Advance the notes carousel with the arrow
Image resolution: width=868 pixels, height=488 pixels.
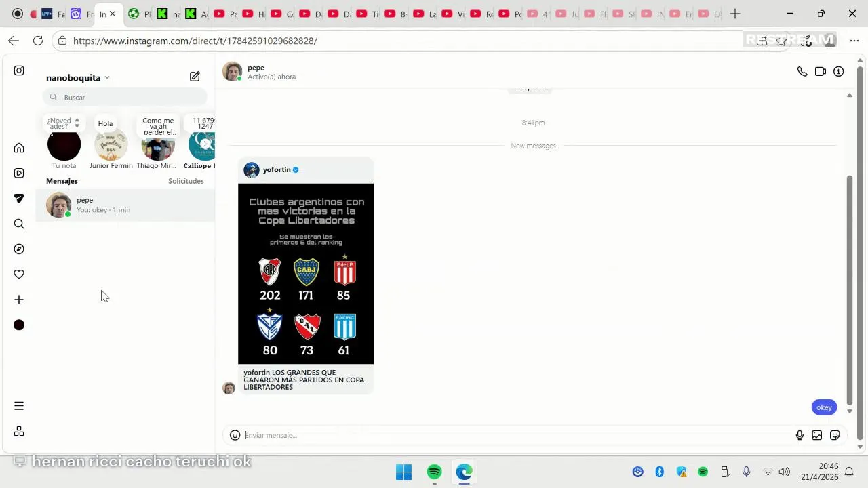[205, 144]
